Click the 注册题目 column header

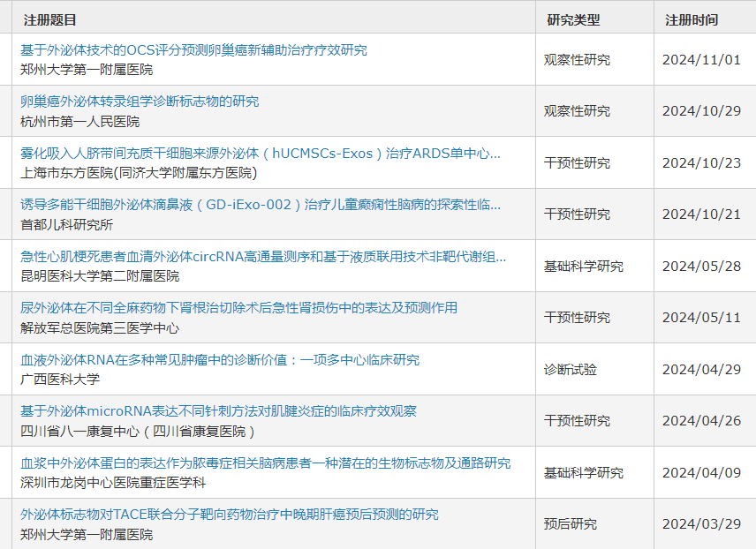pos(50,19)
